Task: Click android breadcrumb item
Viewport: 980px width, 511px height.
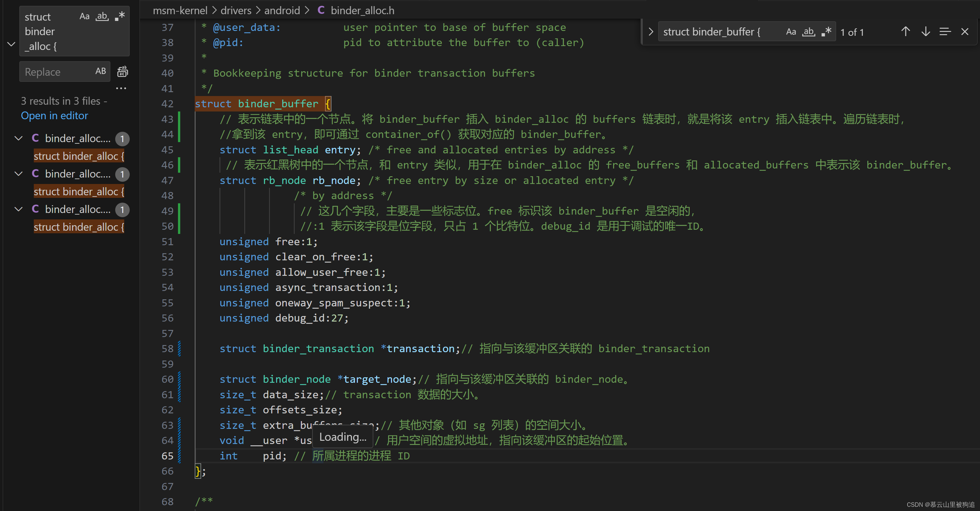Action: (x=282, y=10)
